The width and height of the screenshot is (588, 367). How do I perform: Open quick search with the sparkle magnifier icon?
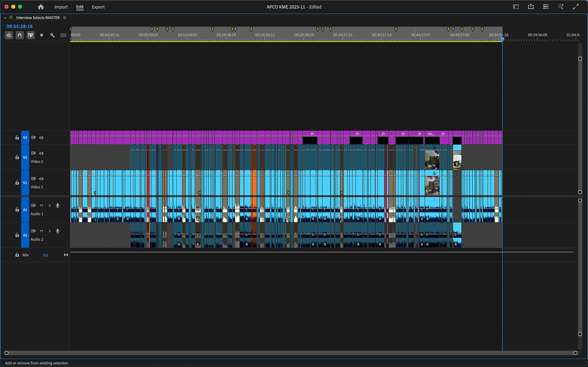pos(561,6)
